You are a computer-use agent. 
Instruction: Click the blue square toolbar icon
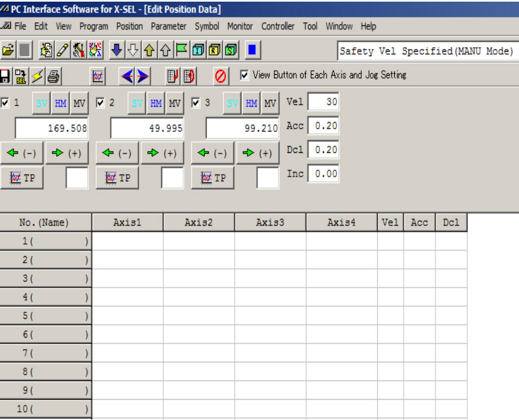coord(252,51)
